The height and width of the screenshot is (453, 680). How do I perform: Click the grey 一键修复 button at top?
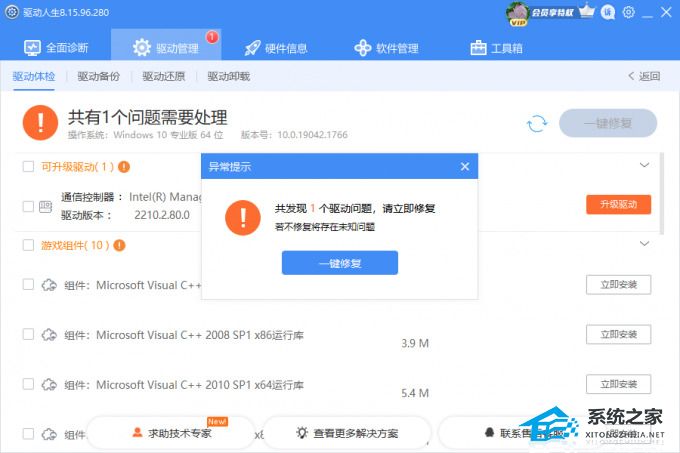tap(608, 124)
